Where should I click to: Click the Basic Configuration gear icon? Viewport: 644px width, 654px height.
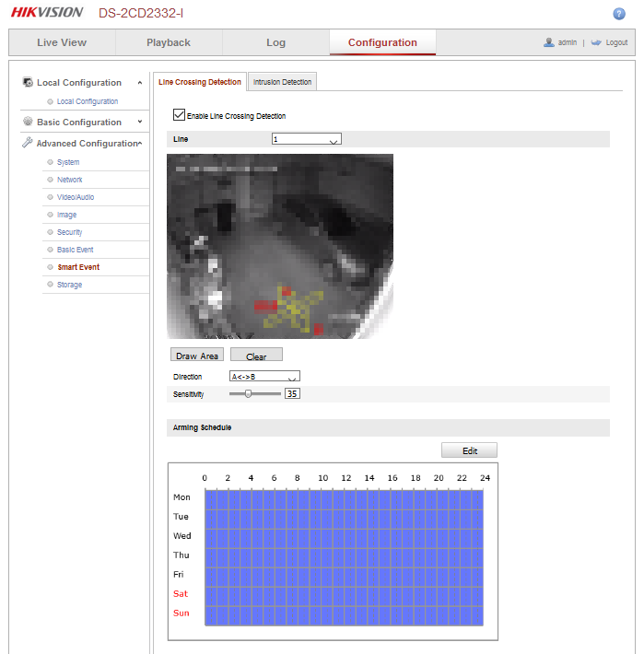28,122
